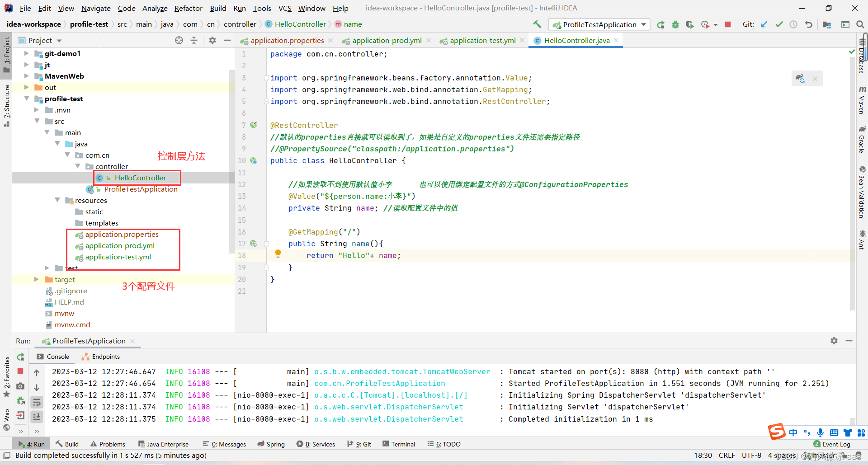Open 6: TODO tool window

444,444
